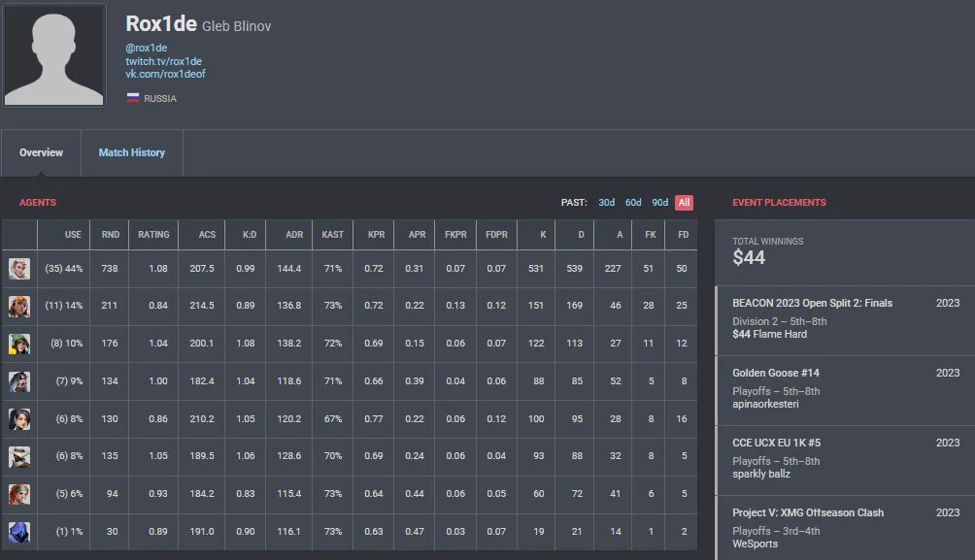975x560 pixels.
Task: Filter agent stats to past 90d
Action: click(x=659, y=203)
